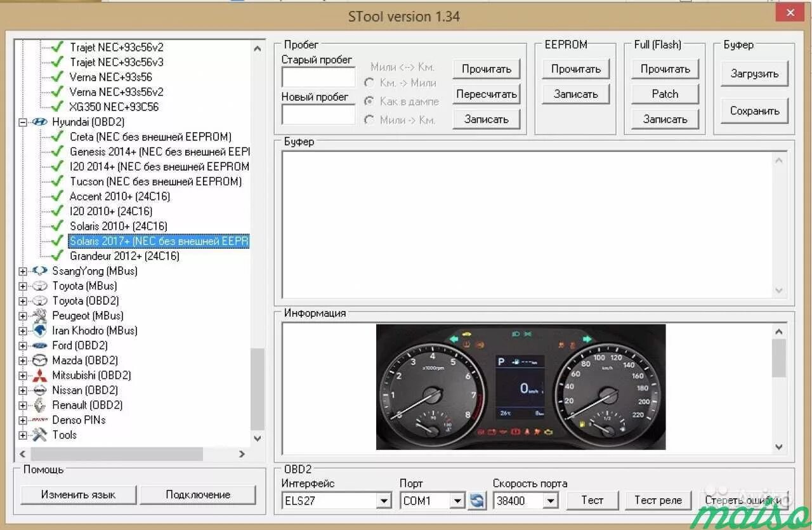Screen dimensions: 812x530
Task: Click the Denso PINs icon
Action: (40, 420)
